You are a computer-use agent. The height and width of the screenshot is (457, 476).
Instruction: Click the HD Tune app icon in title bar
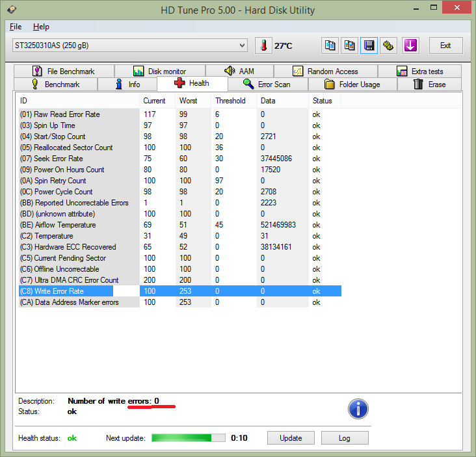pyautogui.click(x=12, y=9)
